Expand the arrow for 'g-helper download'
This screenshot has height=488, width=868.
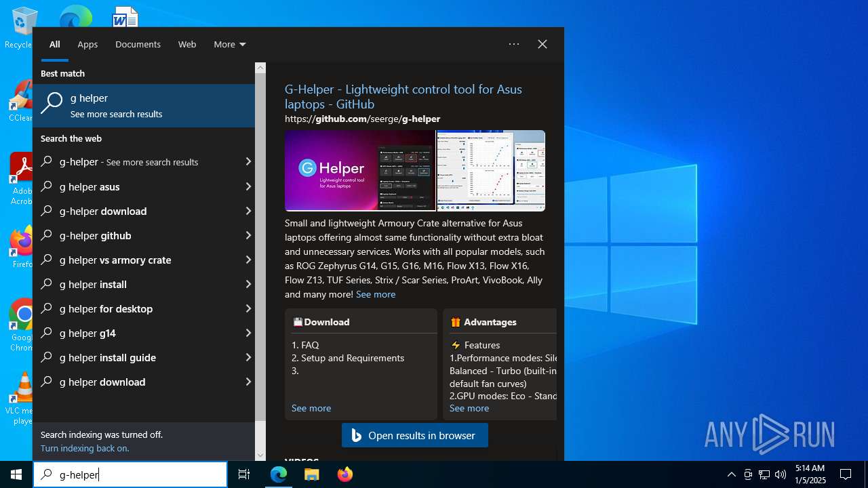(x=248, y=211)
